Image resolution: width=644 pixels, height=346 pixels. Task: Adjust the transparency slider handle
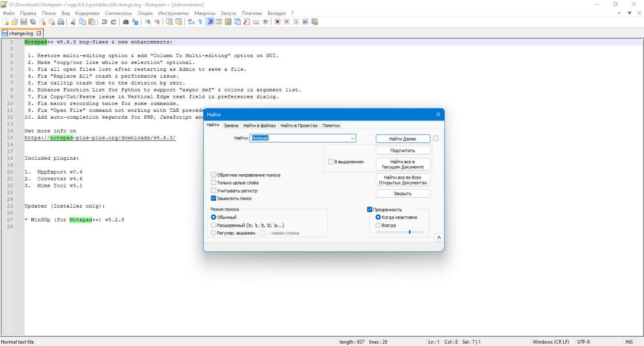pos(410,232)
